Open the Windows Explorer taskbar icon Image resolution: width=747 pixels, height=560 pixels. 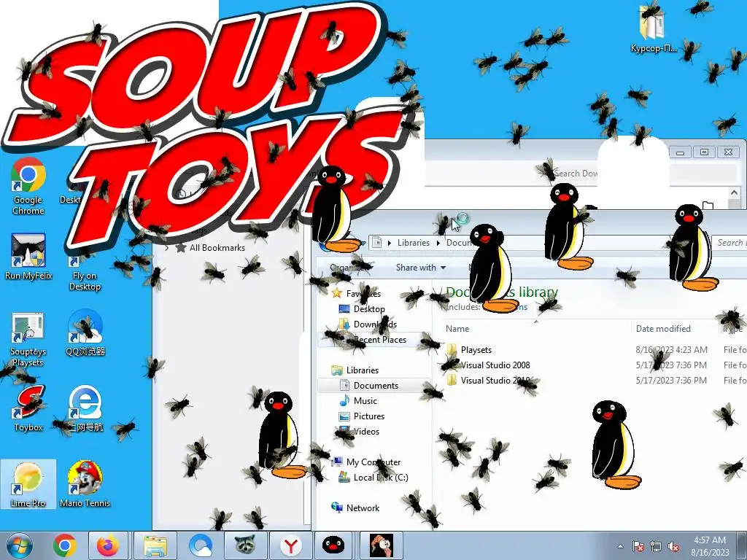155,545
